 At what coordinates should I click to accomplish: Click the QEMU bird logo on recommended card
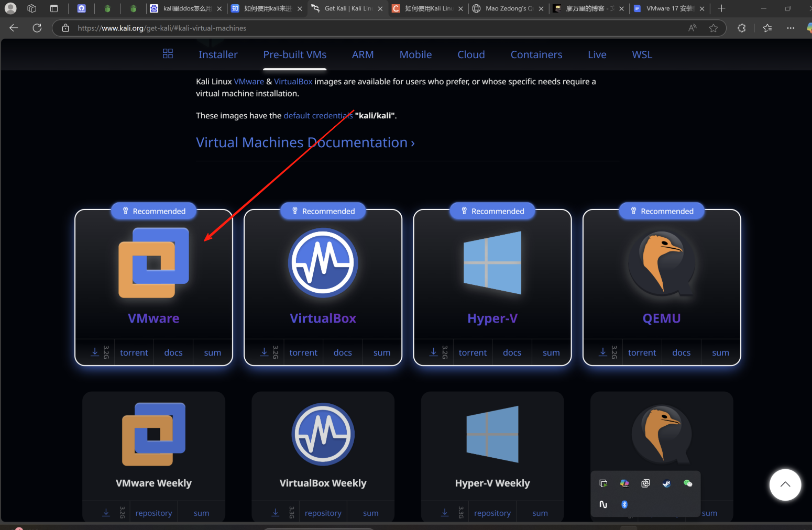point(662,263)
